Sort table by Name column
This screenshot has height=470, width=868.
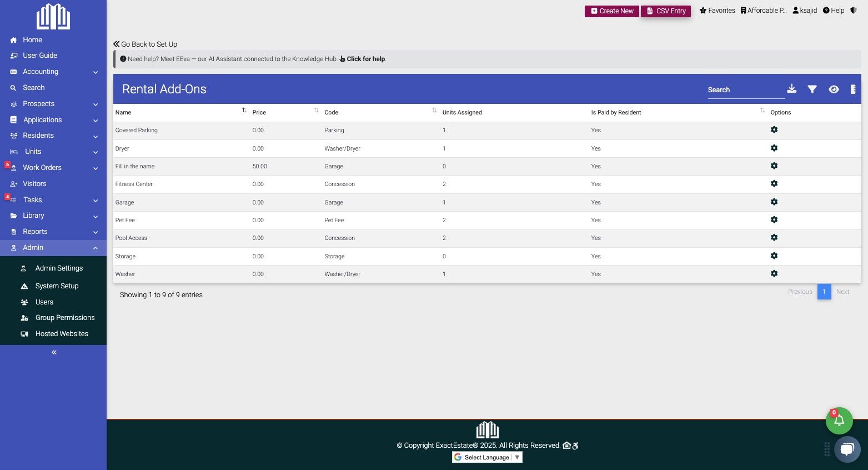[x=181, y=112]
